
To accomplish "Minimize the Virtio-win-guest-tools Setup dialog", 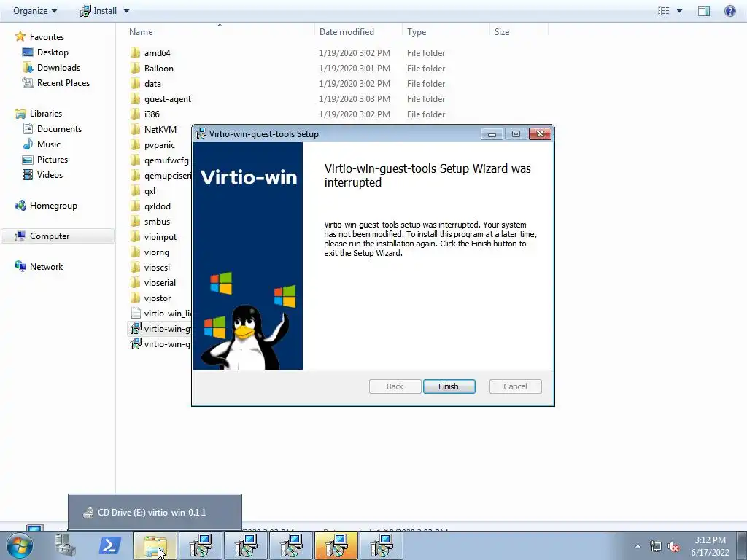I will (x=492, y=134).
